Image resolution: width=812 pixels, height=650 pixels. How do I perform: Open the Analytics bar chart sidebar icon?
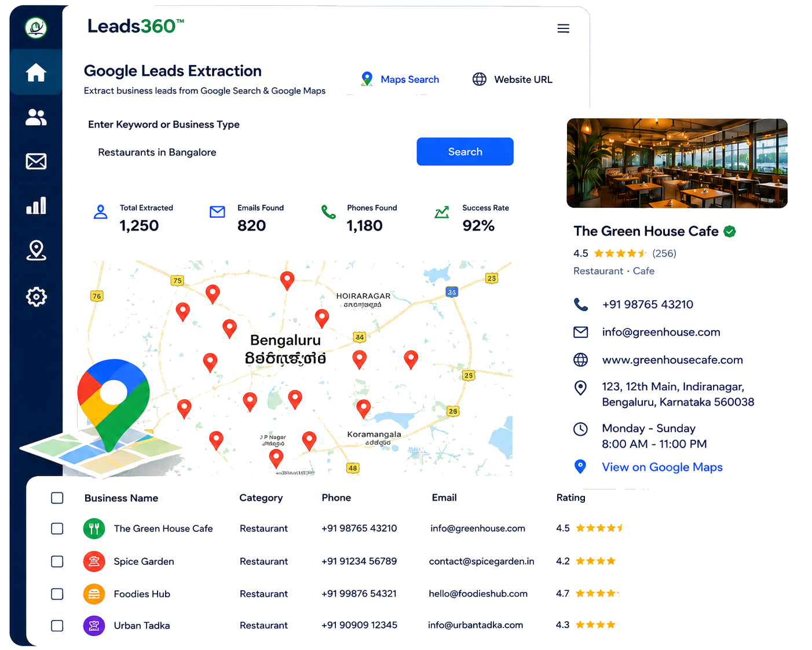click(36, 205)
